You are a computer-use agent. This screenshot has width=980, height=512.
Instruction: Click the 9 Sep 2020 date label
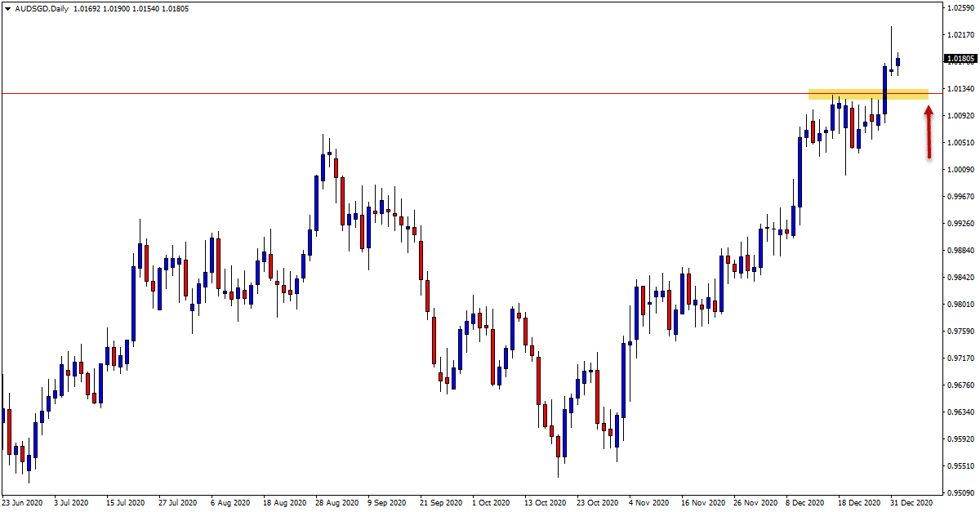[x=386, y=503]
